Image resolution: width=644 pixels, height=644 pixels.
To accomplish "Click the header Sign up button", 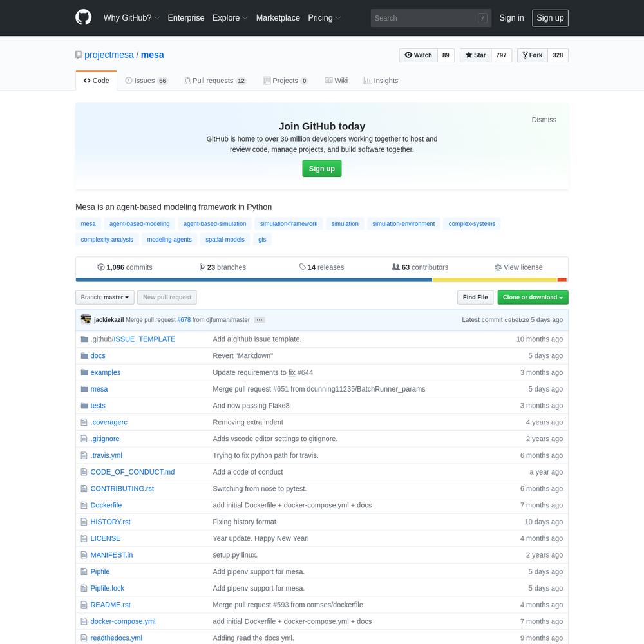I will coord(551,18).
